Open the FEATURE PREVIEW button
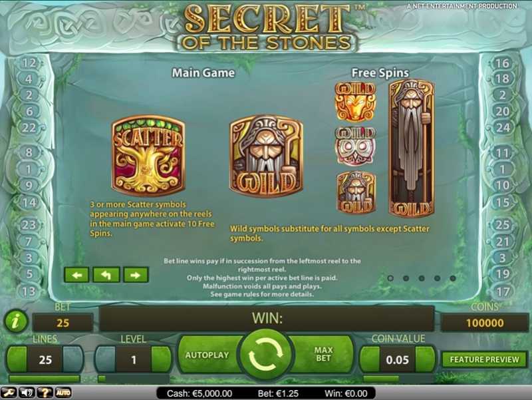This screenshot has height=400, width=532. (485, 359)
